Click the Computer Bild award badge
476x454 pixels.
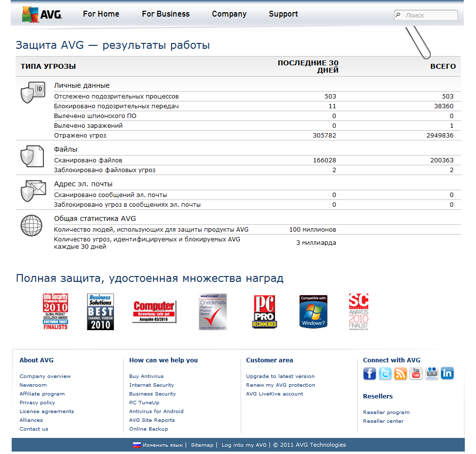[154, 312]
